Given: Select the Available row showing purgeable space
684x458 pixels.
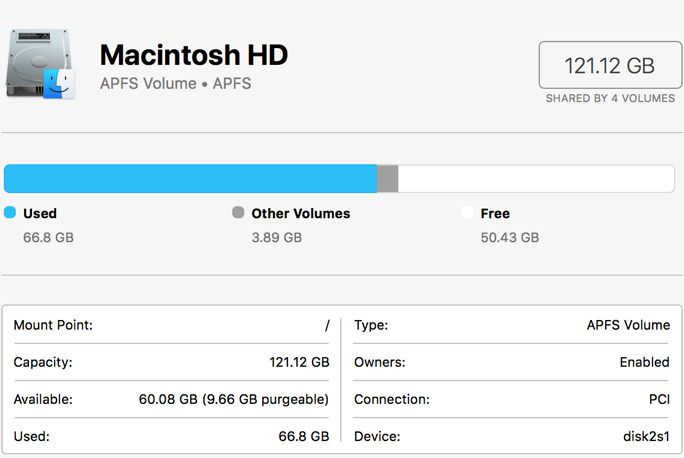Looking at the screenshot, I should 171,399.
